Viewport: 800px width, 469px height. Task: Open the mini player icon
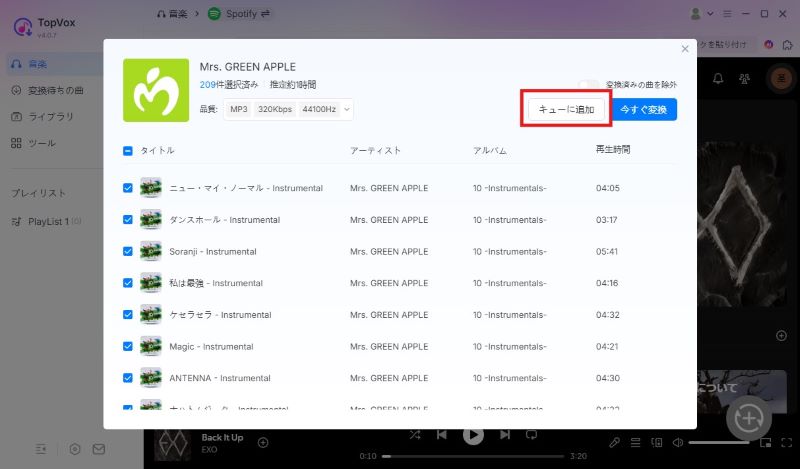point(765,442)
